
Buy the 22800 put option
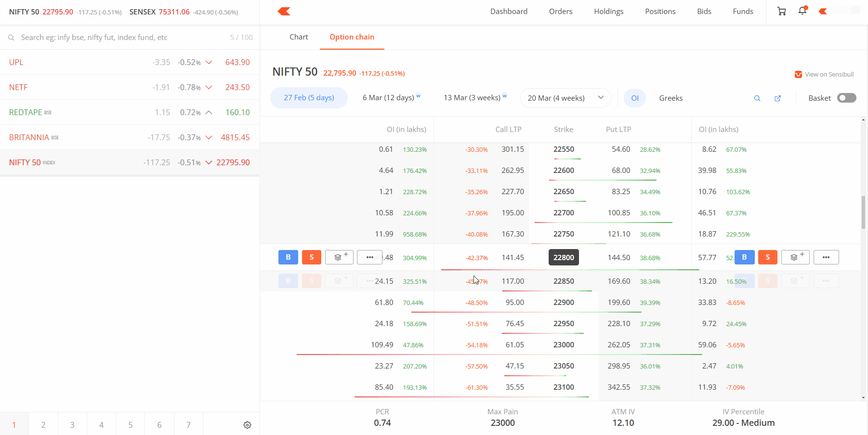[744, 257]
